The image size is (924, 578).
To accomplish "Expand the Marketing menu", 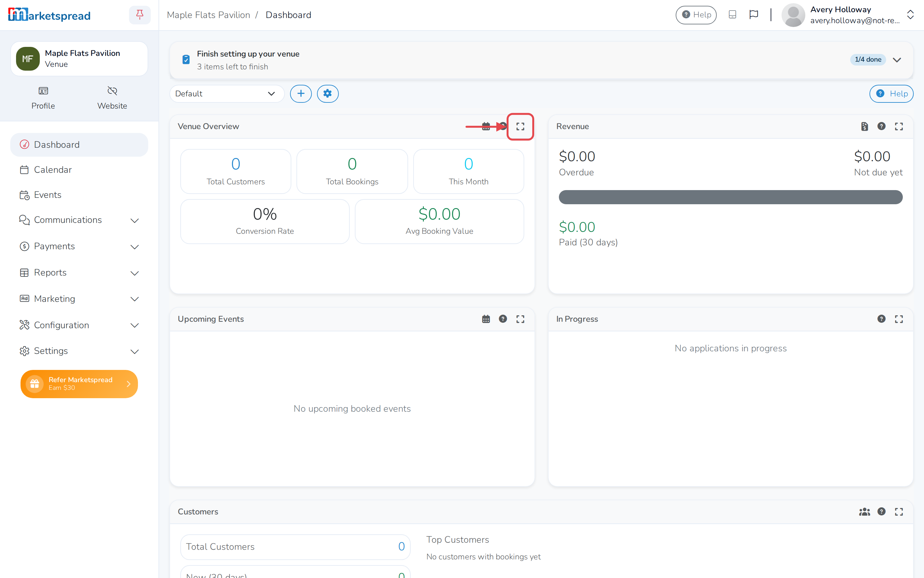I will [x=79, y=299].
